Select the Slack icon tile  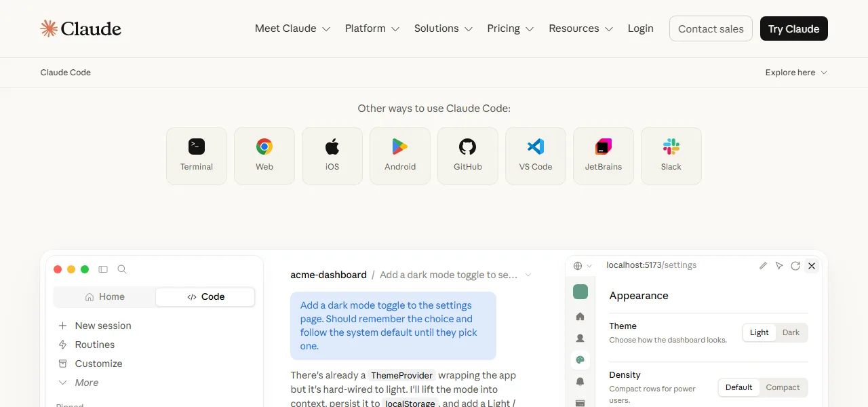(671, 156)
